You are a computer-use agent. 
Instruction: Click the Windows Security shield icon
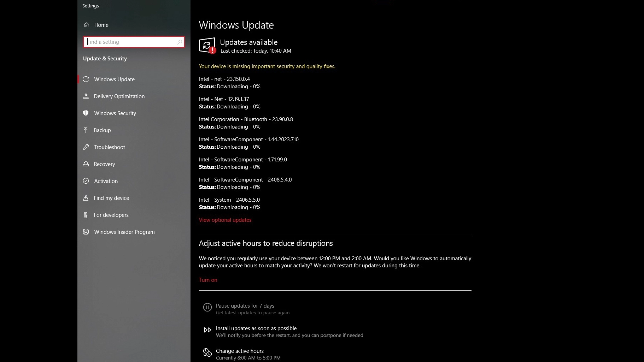point(86,113)
